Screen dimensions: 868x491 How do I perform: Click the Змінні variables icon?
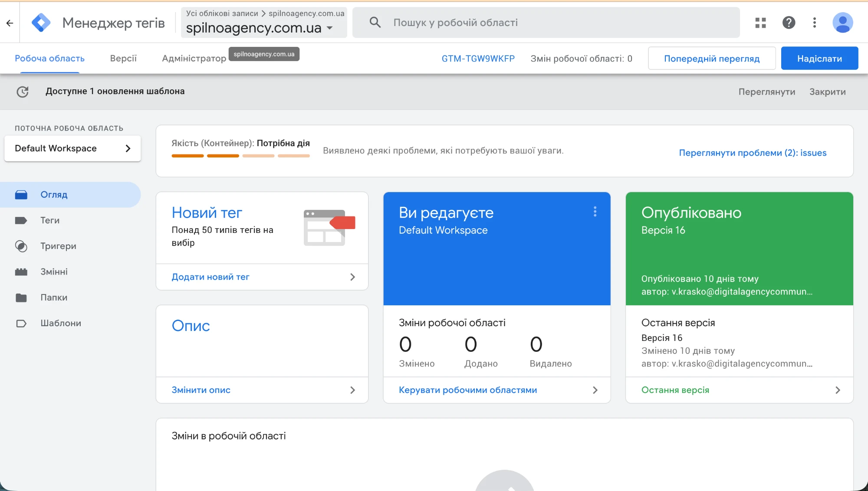click(21, 272)
